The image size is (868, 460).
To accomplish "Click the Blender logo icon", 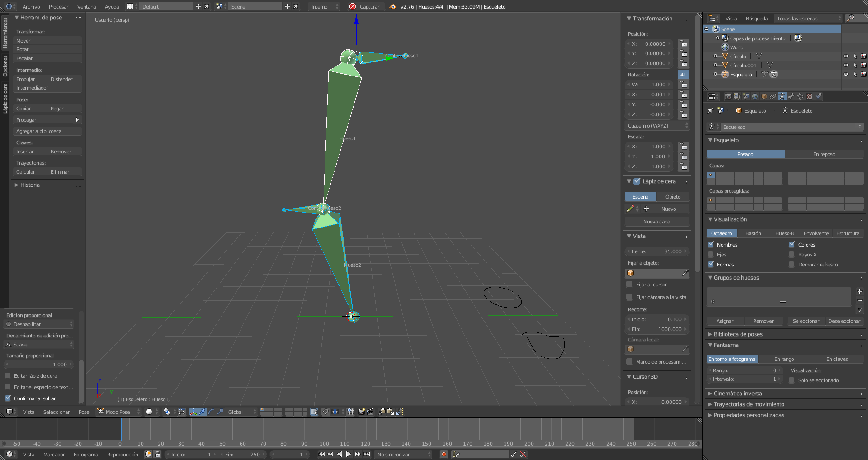I will click(392, 6).
